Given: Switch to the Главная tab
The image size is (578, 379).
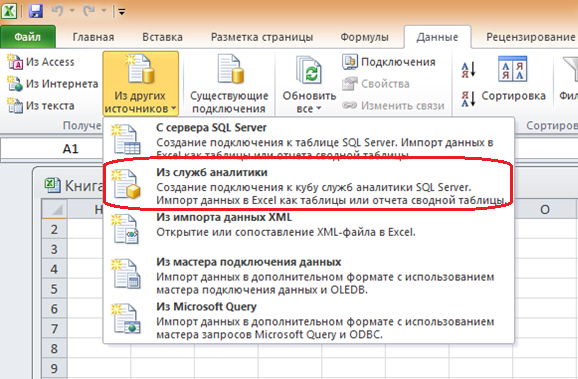Looking at the screenshot, I should tap(93, 37).
